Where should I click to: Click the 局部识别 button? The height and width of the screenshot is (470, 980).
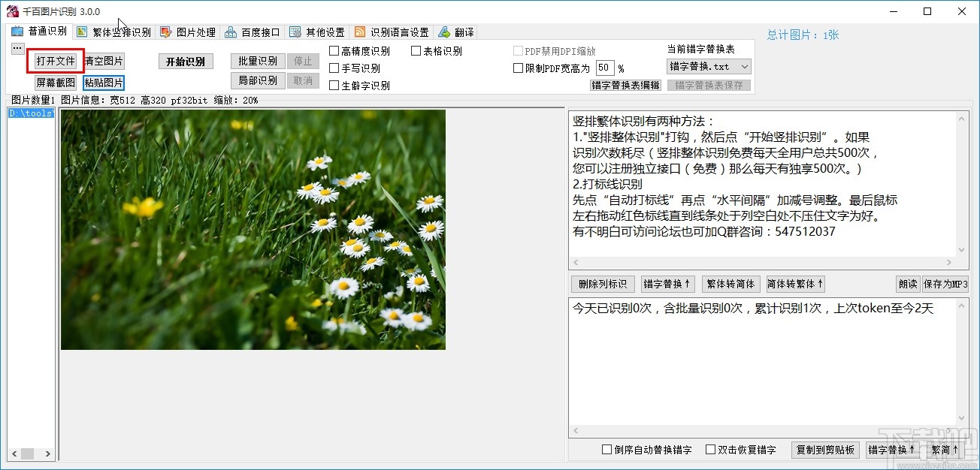click(258, 80)
